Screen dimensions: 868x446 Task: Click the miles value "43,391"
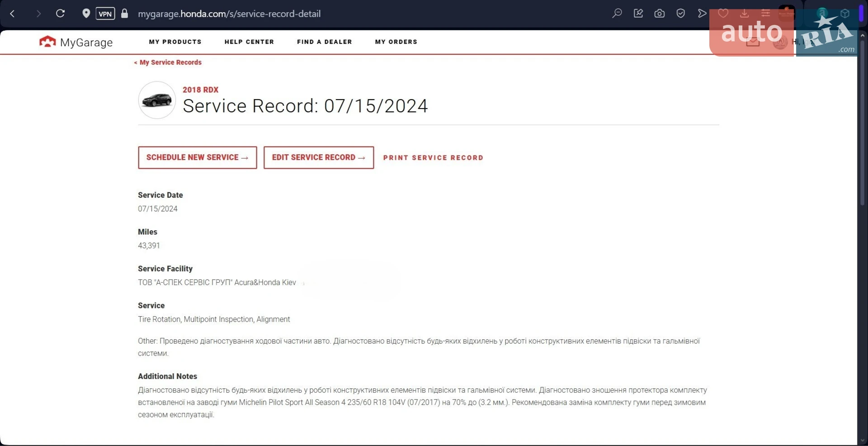pos(149,246)
